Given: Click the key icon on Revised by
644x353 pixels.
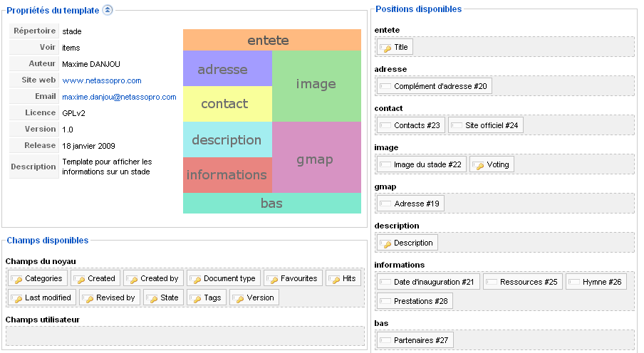Looking at the screenshot, I should (88, 298).
